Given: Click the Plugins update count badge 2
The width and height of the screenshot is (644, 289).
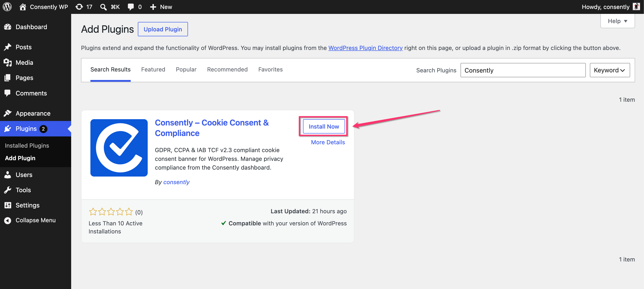Looking at the screenshot, I should tap(43, 129).
